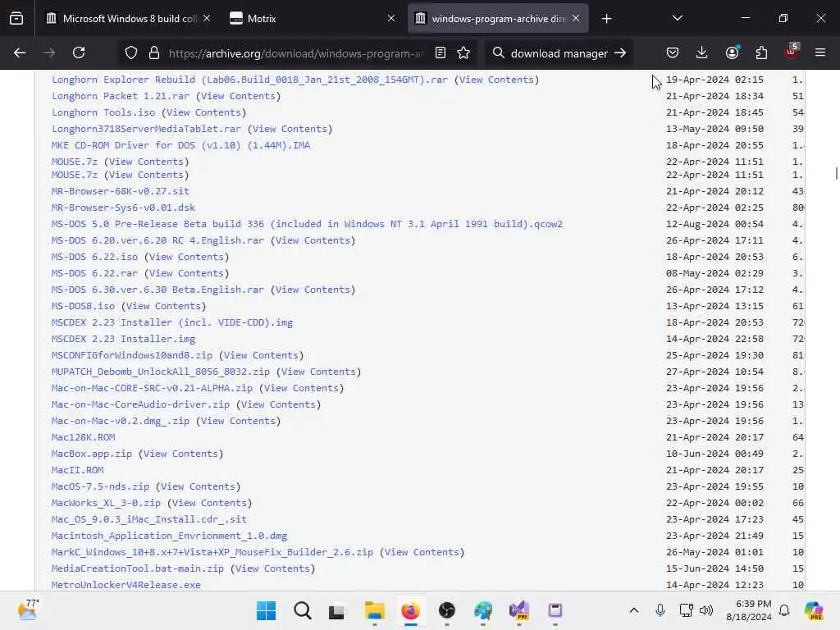The image size is (840, 630).
Task: Run search with the arrow button
Action: point(620,53)
